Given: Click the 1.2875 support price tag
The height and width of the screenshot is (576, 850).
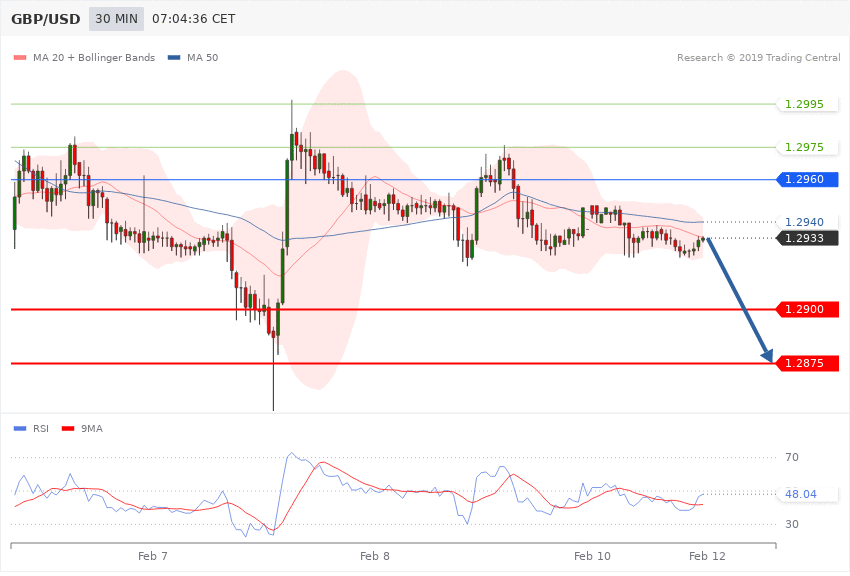Looking at the screenshot, I should pos(808,363).
